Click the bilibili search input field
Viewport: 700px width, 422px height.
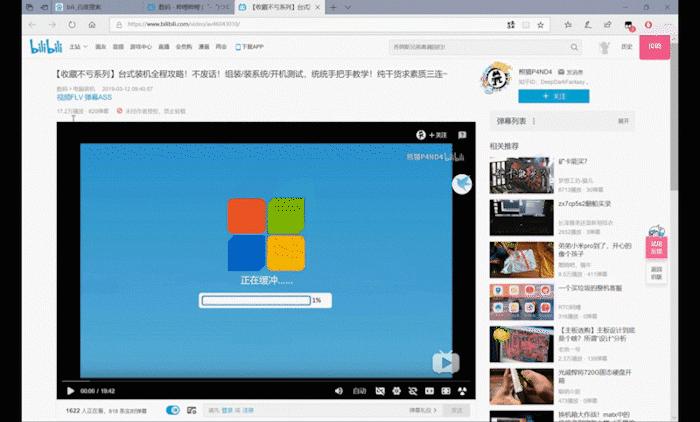point(479,47)
